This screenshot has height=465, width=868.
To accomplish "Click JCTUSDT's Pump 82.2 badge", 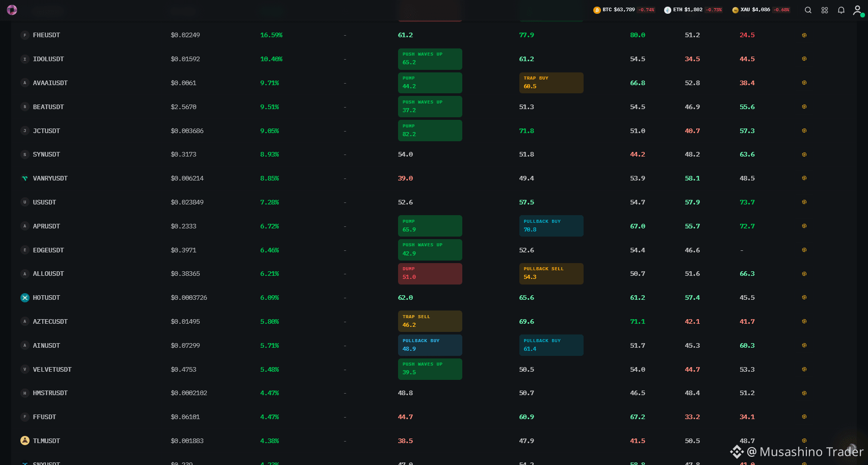I will click(x=430, y=131).
